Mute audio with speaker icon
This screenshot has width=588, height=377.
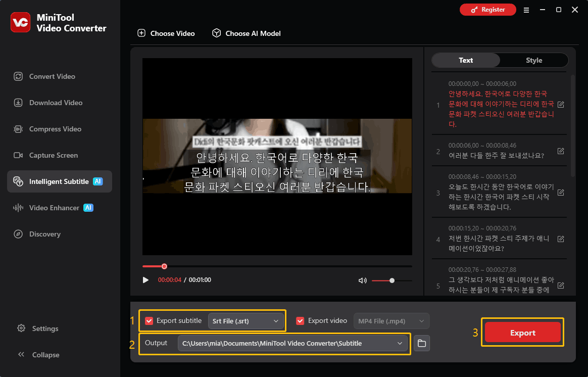362,280
